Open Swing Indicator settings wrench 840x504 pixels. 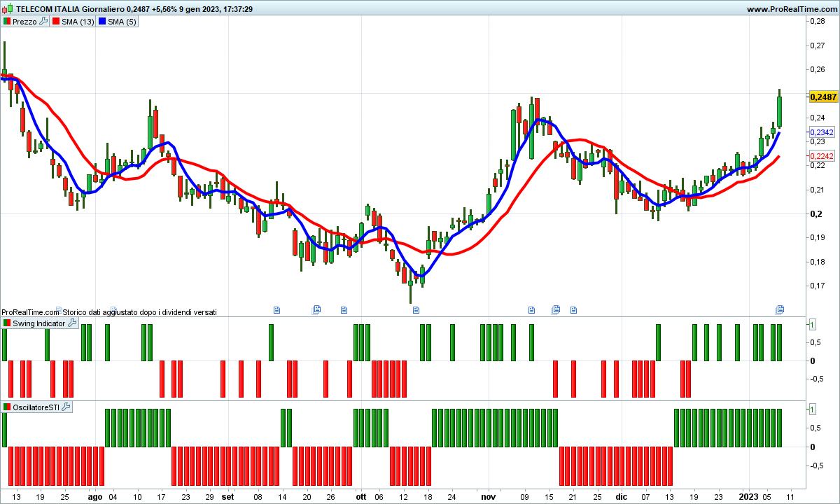click(72, 323)
